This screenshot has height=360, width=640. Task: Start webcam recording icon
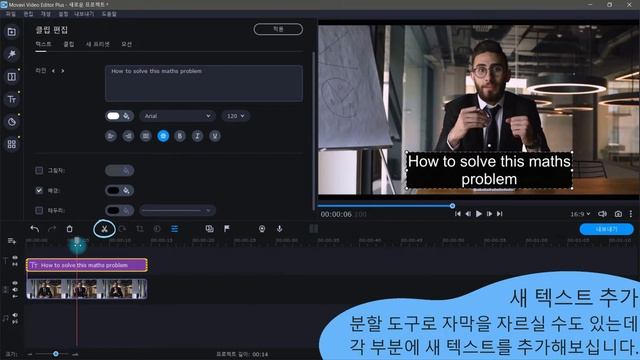262,229
